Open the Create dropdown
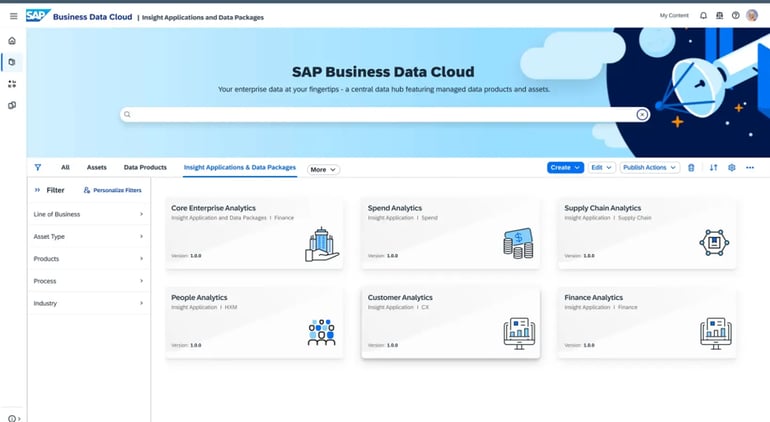The width and height of the screenshot is (770, 422). point(565,168)
